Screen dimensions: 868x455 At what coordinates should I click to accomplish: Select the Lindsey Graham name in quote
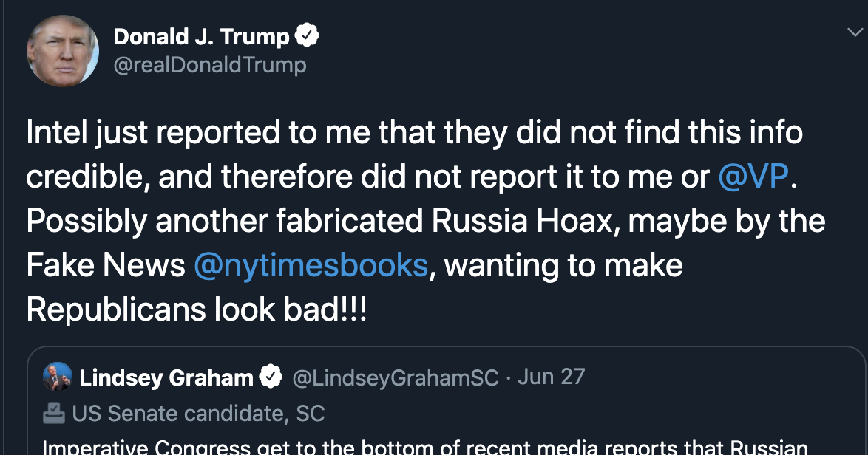coord(166,378)
